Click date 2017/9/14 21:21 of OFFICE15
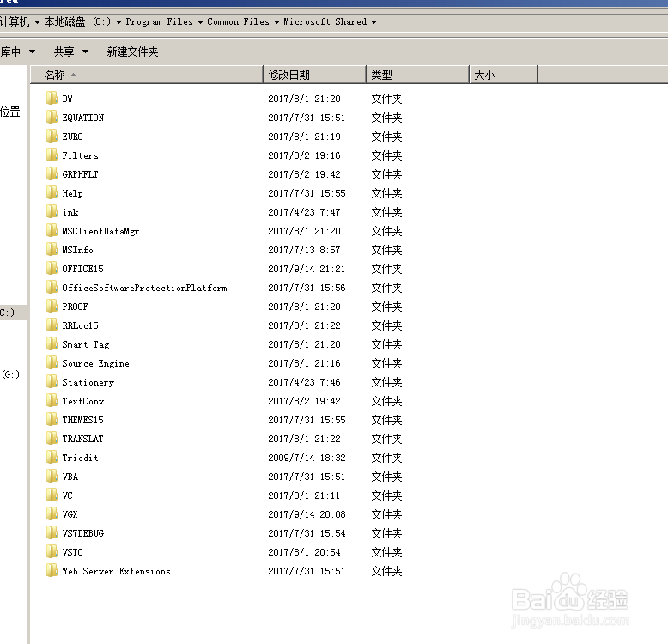The height and width of the screenshot is (644, 668). [307, 269]
